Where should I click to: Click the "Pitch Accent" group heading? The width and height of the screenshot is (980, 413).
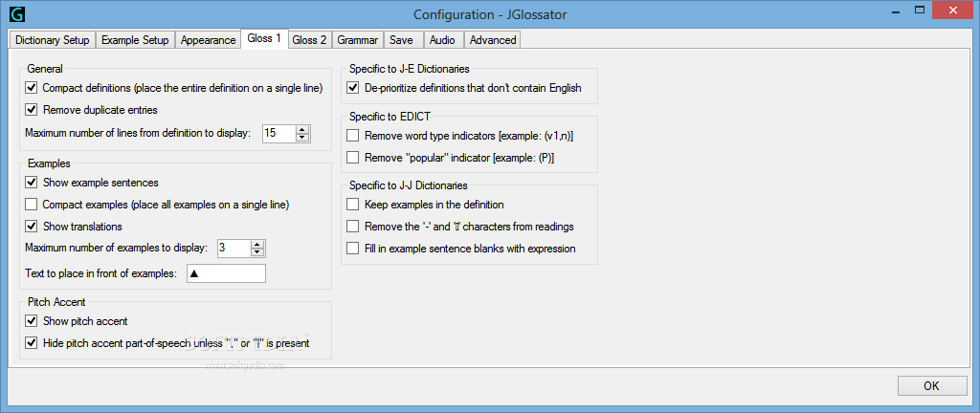click(x=56, y=301)
